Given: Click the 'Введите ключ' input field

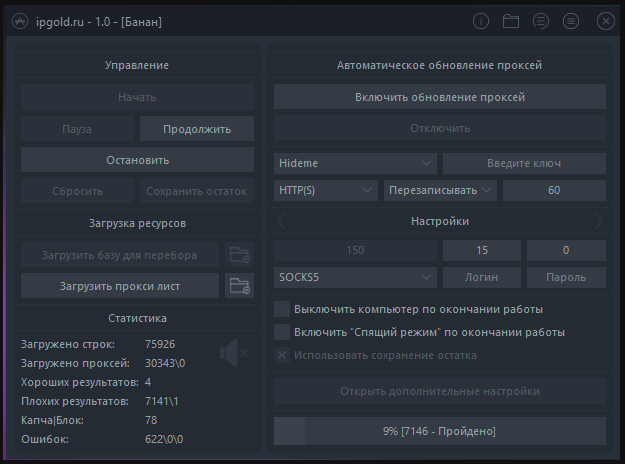Looking at the screenshot, I should 524,163.
